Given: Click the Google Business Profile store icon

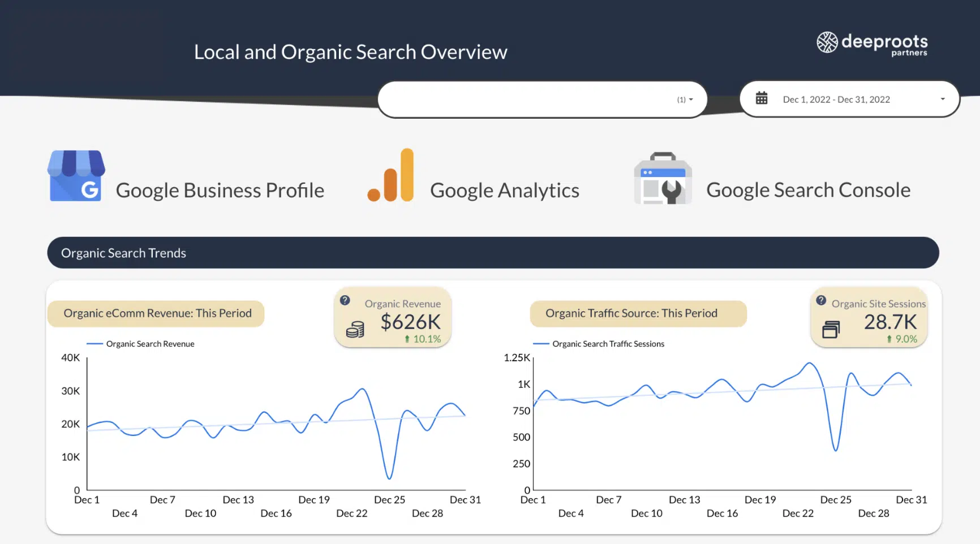Looking at the screenshot, I should [x=76, y=176].
